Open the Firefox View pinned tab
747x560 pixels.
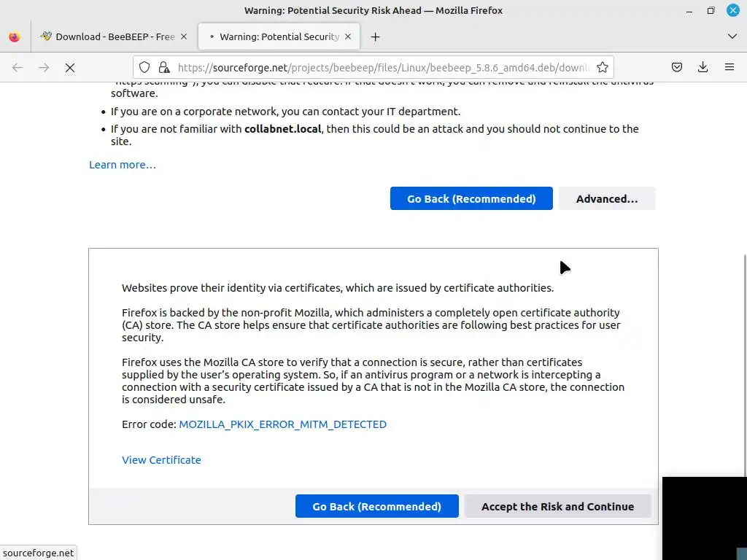[15, 36]
